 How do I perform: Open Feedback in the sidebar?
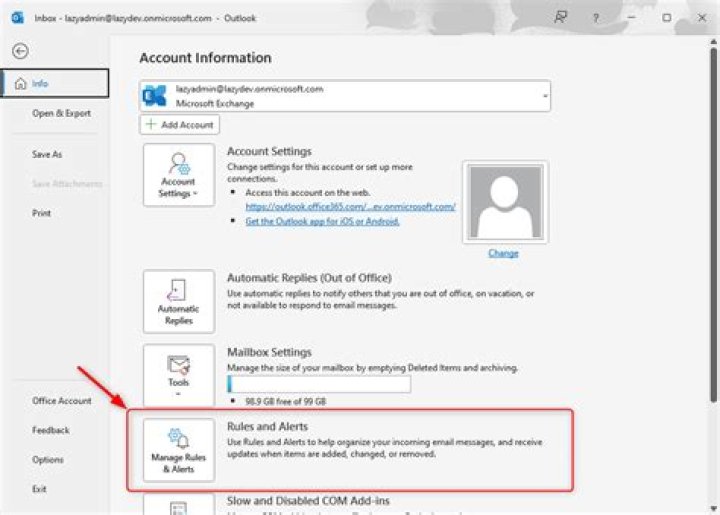click(x=51, y=430)
